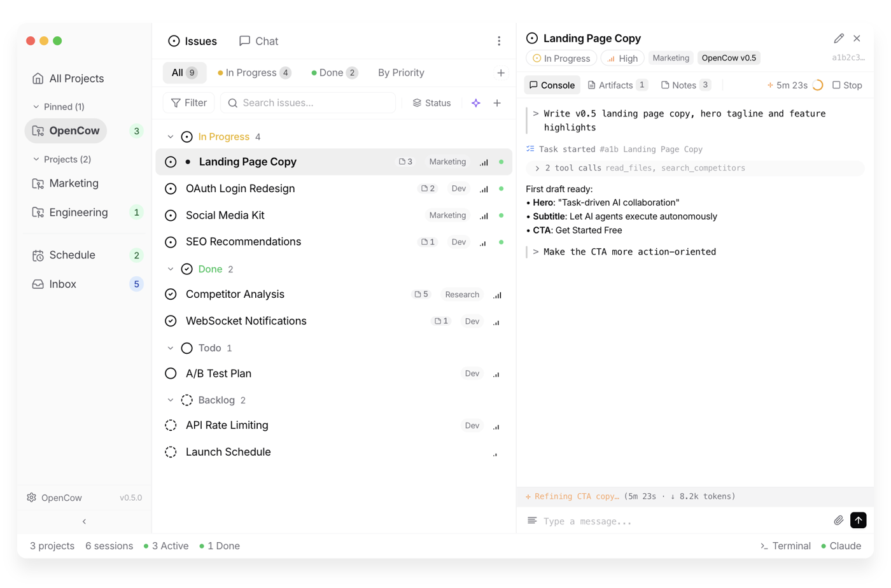891x588 pixels.
Task: Switch to the Chat tab
Action: click(x=258, y=41)
